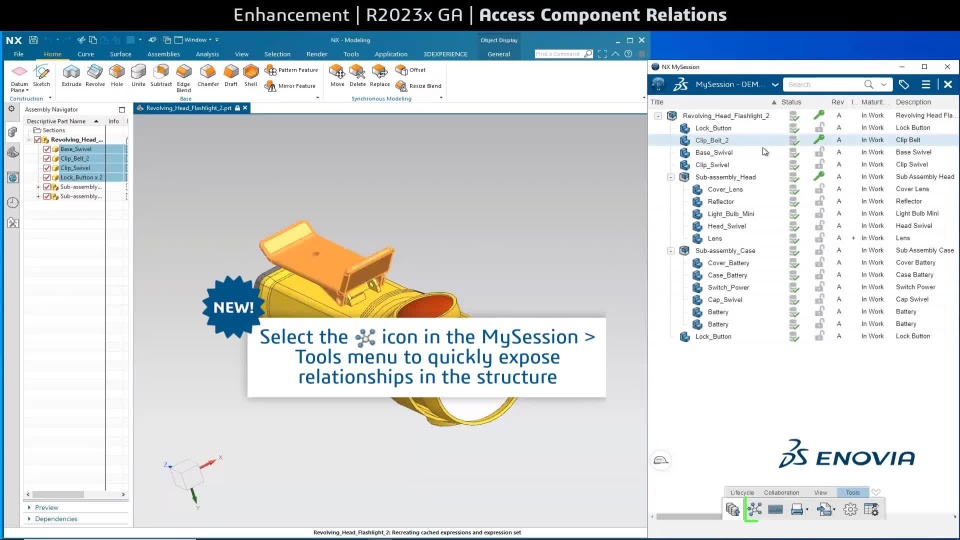Viewport: 960px width, 540px height.
Task: Click the Unite boolean tool
Action: [138, 75]
